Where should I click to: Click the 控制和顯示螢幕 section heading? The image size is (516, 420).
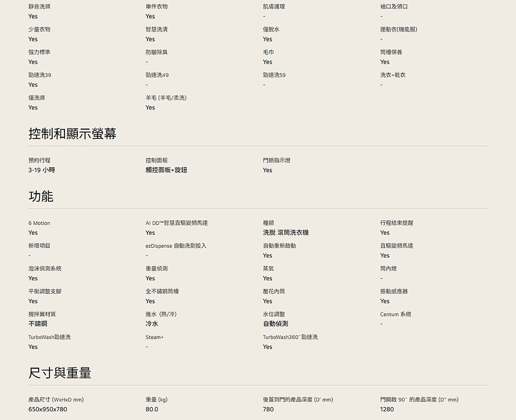coord(72,134)
